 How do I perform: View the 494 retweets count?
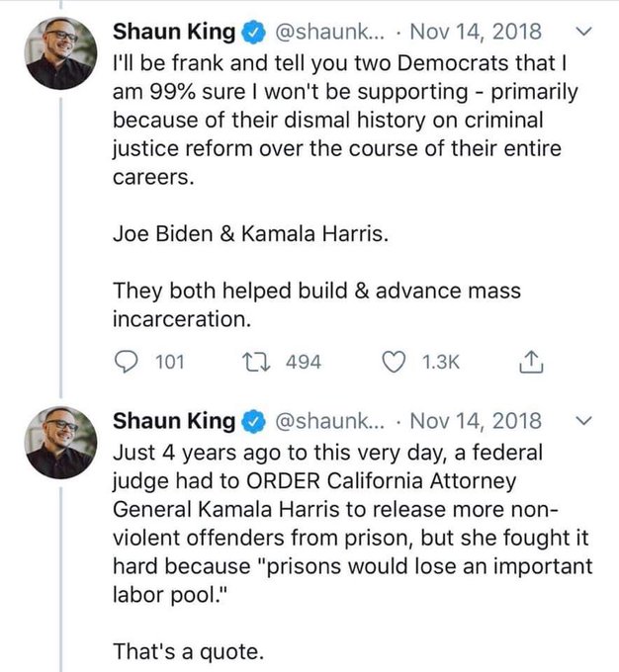point(304,363)
